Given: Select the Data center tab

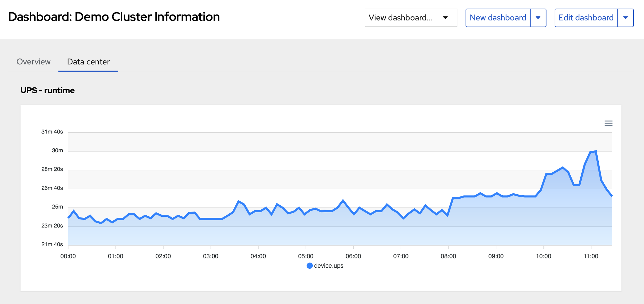Looking at the screenshot, I should coord(88,62).
